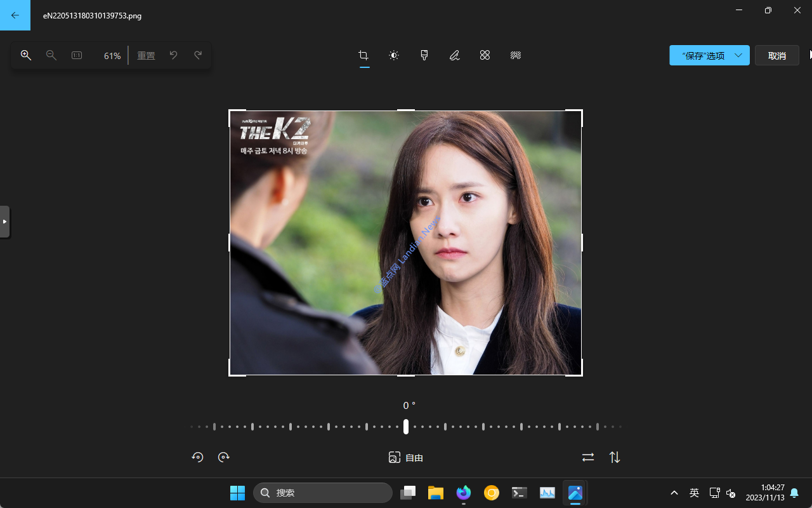Viewport: 812px width, 508px height.
Task: Open the Erase spot-fix tool
Action: 485,55
